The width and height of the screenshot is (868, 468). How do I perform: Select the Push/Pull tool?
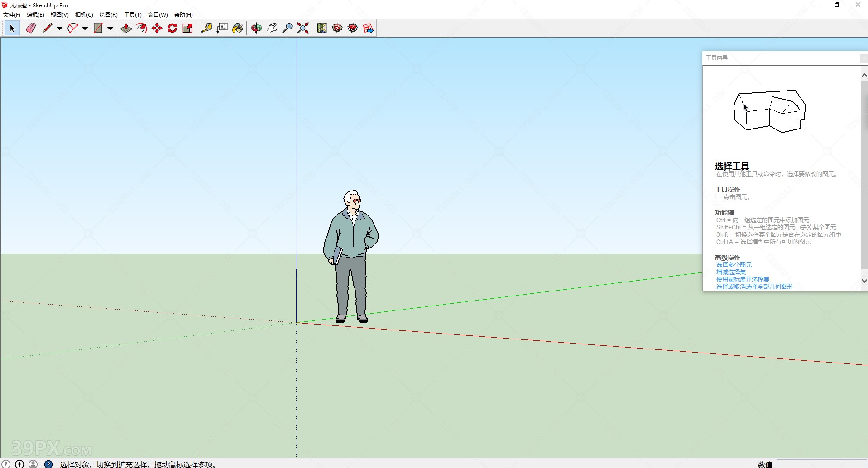point(125,28)
